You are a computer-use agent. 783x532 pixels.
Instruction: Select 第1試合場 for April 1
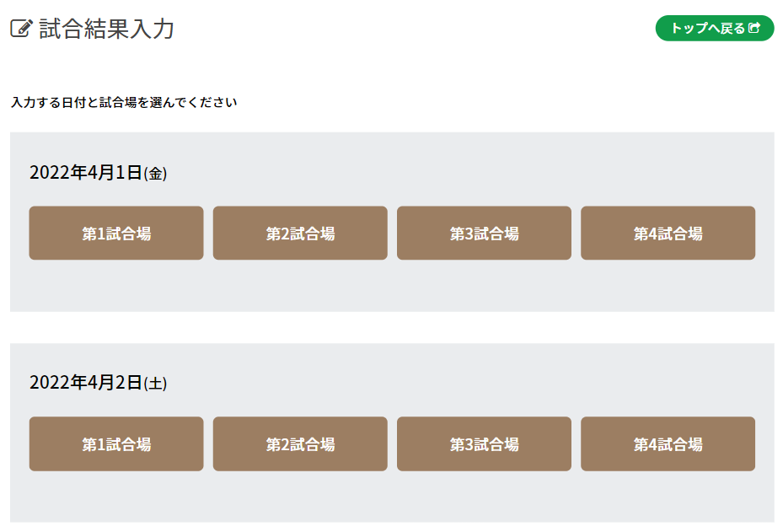coord(116,234)
